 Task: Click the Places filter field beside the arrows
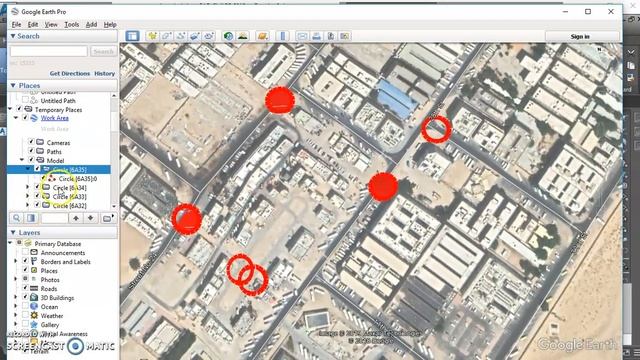coord(54,218)
